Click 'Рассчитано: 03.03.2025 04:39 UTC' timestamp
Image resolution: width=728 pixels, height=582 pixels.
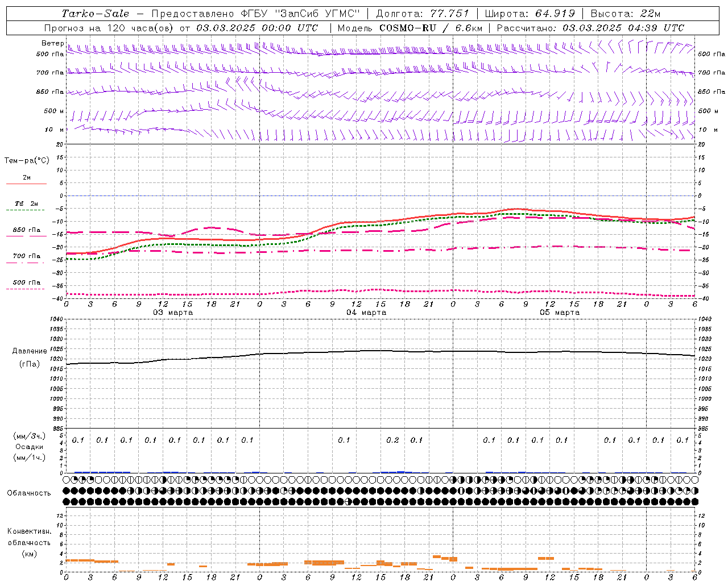tap(590, 28)
